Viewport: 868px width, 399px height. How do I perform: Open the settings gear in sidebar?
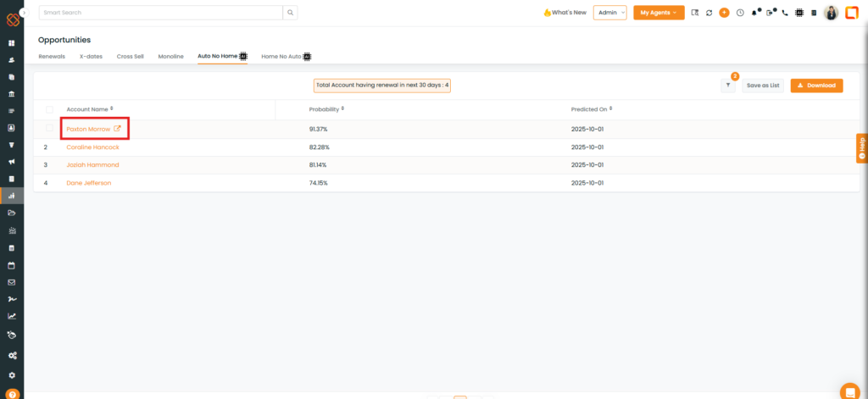pyautogui.click(x=12, y=374)
